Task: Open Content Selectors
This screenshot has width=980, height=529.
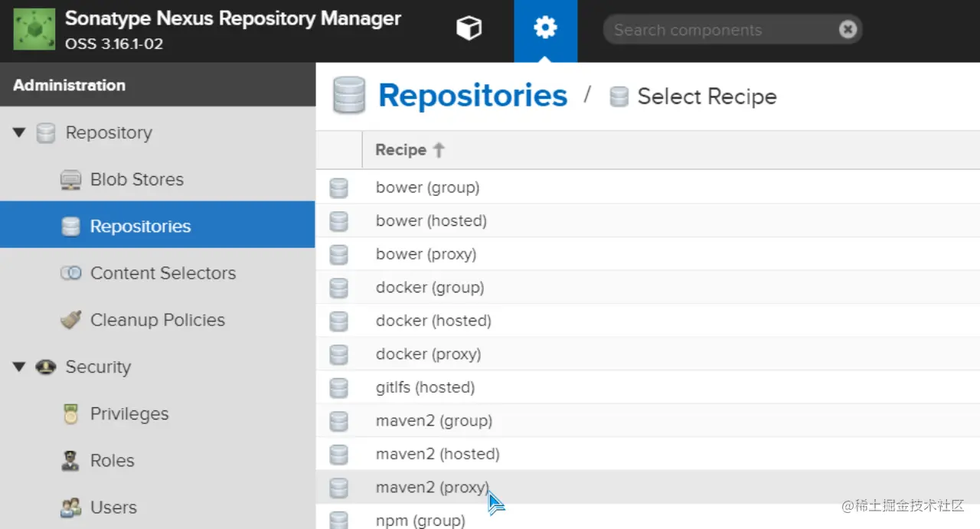Action: click(x=163, y=273)
